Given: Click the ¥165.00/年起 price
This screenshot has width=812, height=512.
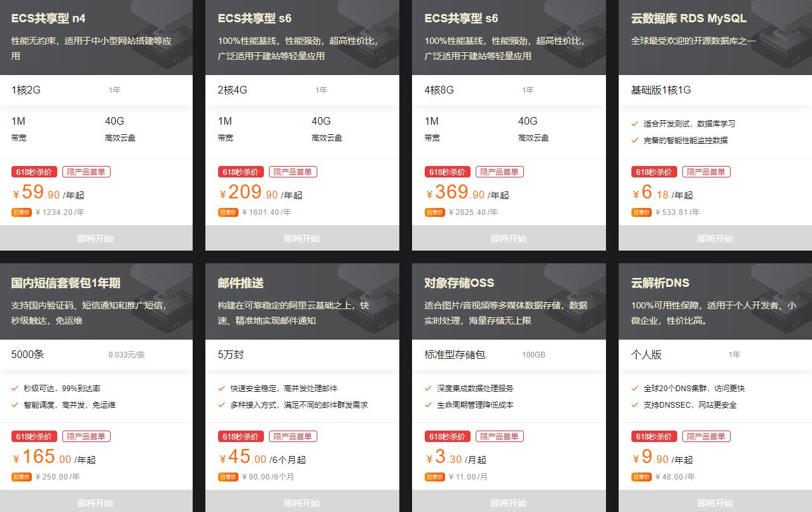Looking at the screenshot, I should coord(54,457).
